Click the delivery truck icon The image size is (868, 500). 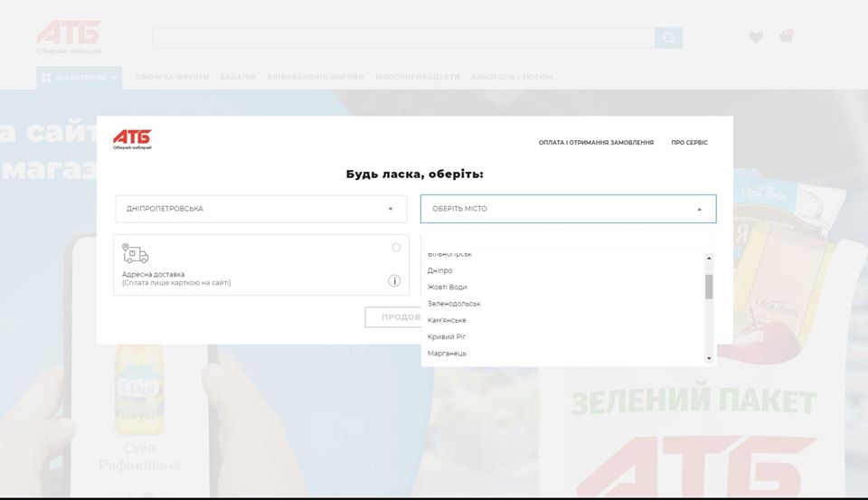[135, 253]
